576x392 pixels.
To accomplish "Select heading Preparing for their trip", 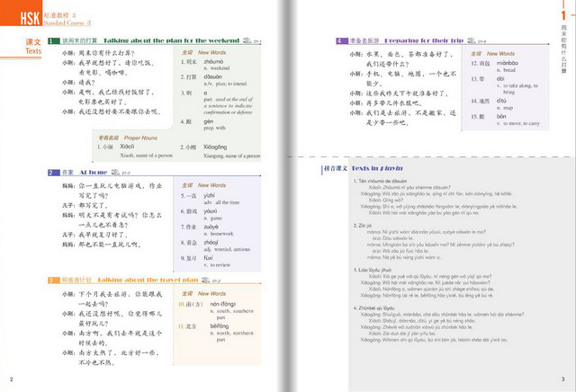I will tap(424, 40).
